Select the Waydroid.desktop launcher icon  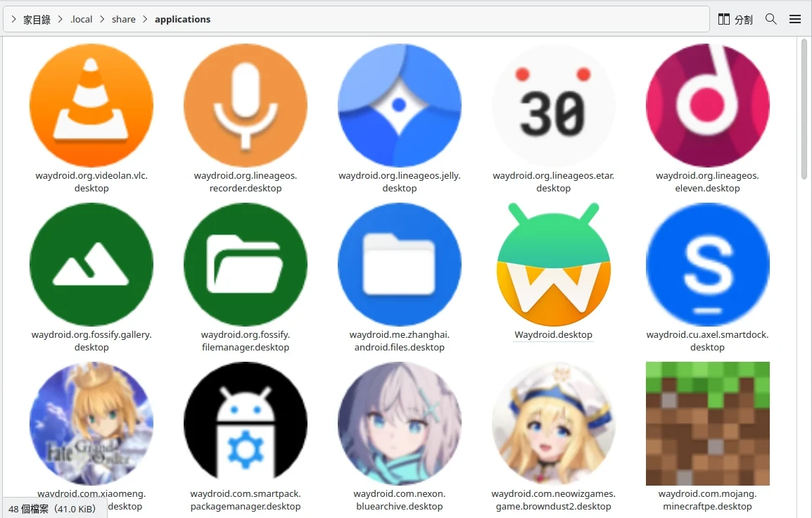pos(553,265)
